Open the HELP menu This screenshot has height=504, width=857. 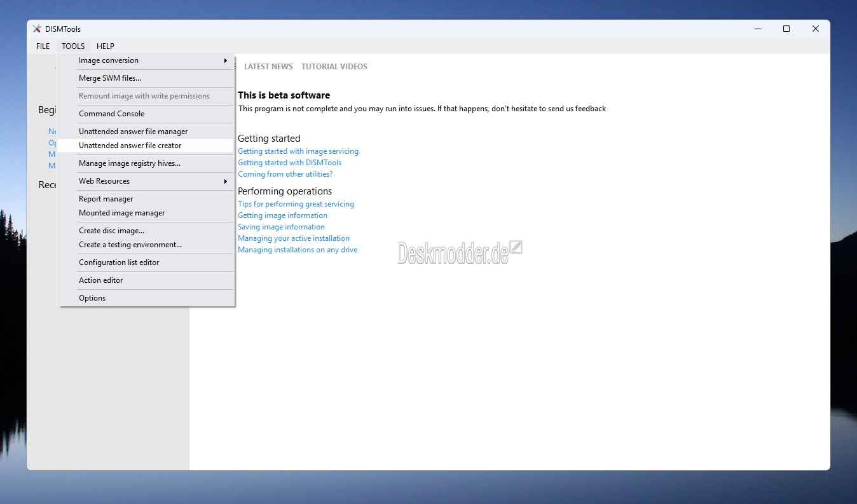pyautogui.click(x=106, y=46)
